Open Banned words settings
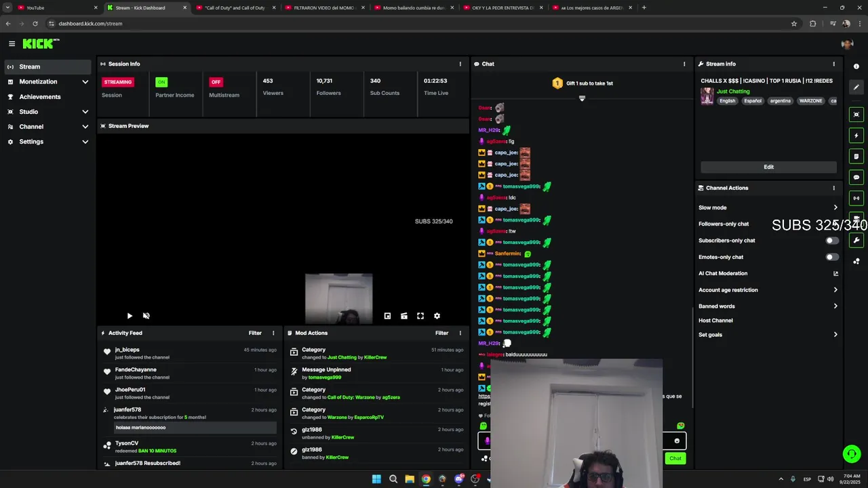868x488 pixels. [768, 306]
